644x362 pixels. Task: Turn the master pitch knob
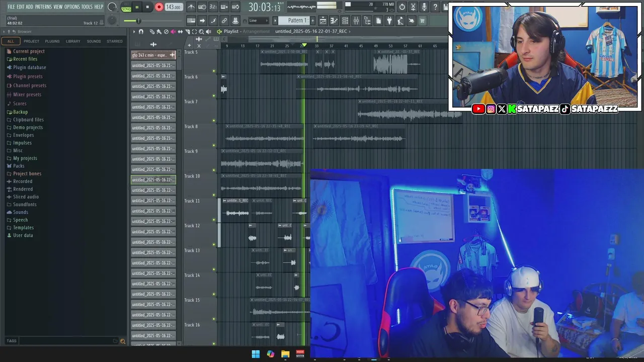click(112, 21)
